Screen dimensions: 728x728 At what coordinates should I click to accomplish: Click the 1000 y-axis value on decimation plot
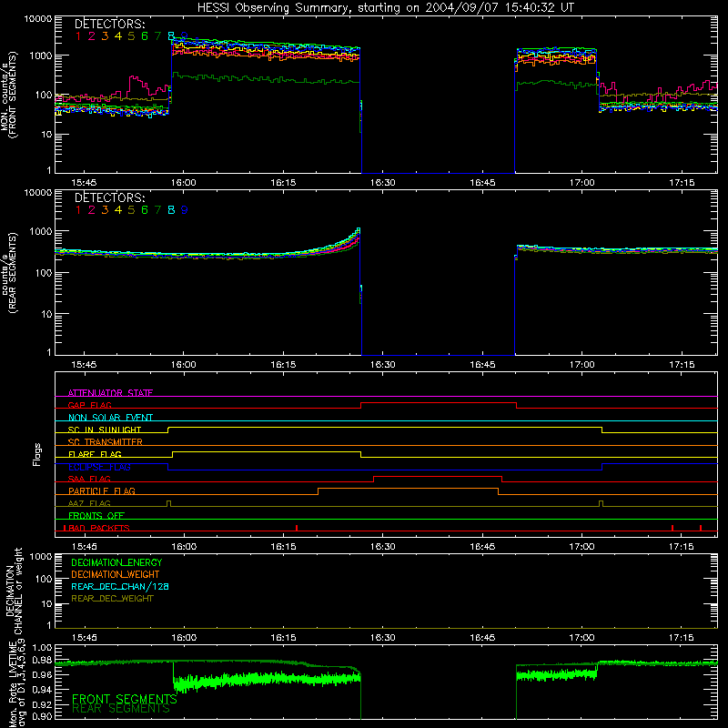(x=40, y=557)
